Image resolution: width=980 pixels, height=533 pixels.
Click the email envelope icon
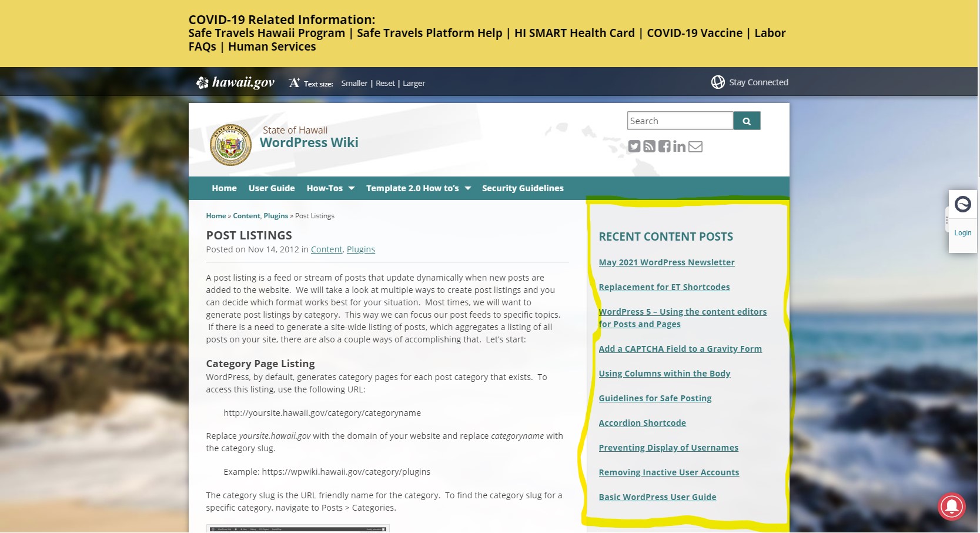(x=695, y=146)
